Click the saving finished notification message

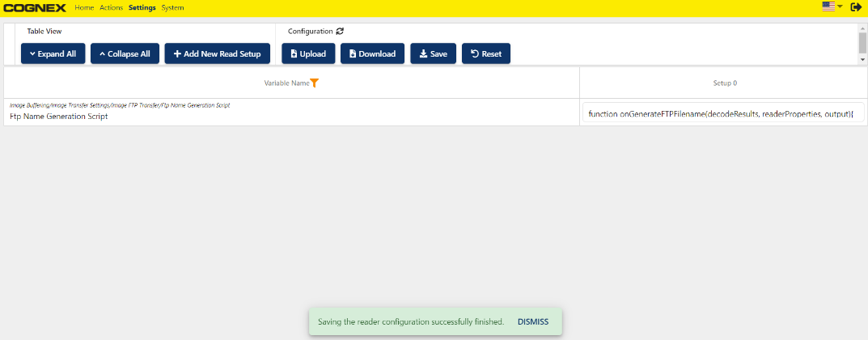pos(411,321)
